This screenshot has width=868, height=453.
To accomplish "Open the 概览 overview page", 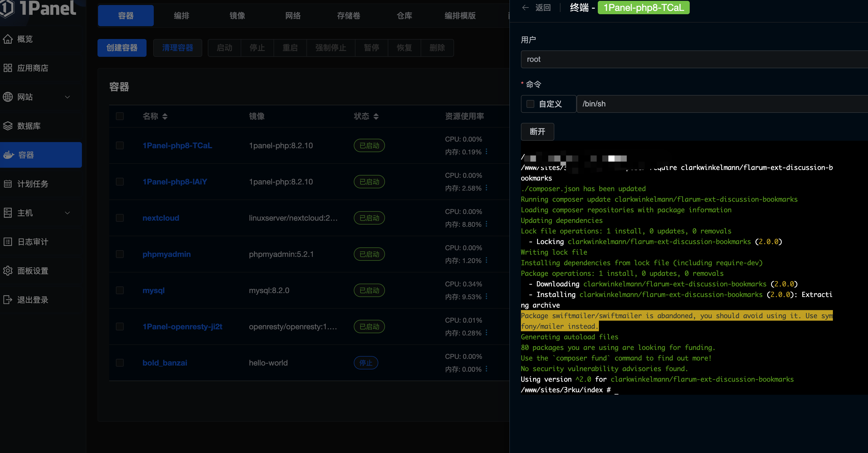I will [x=25, y=39].
